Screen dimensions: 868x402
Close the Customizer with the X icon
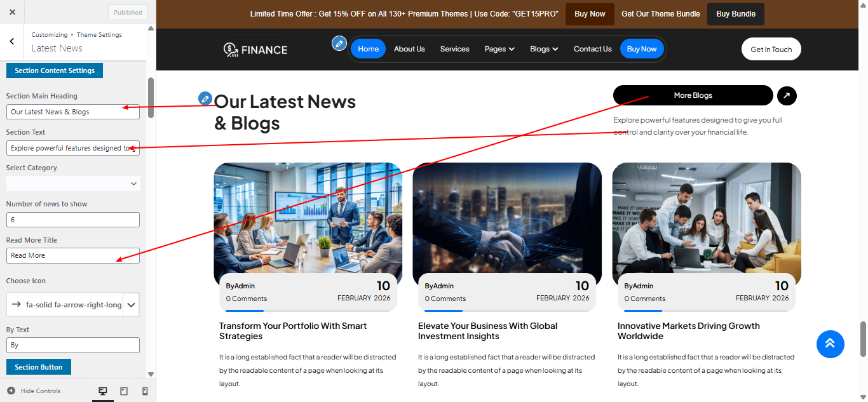click(x=12, y=12)
